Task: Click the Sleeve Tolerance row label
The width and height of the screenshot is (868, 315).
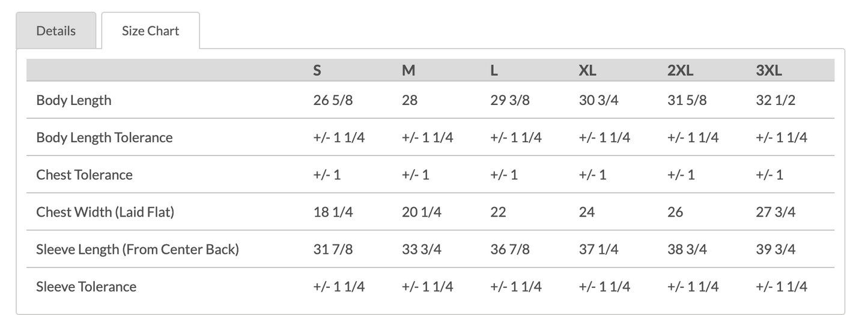Action: pyautogui.click(x=86, y=286)
